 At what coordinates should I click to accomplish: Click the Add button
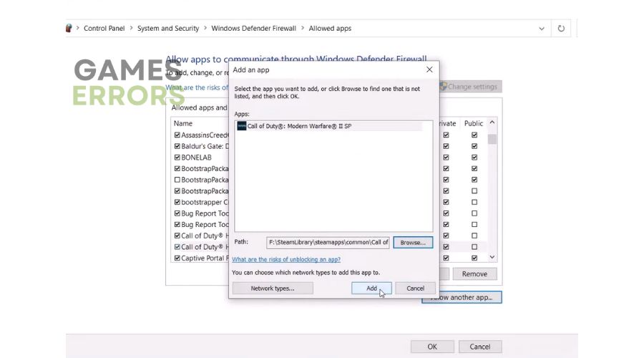click(x=371, y=289)
